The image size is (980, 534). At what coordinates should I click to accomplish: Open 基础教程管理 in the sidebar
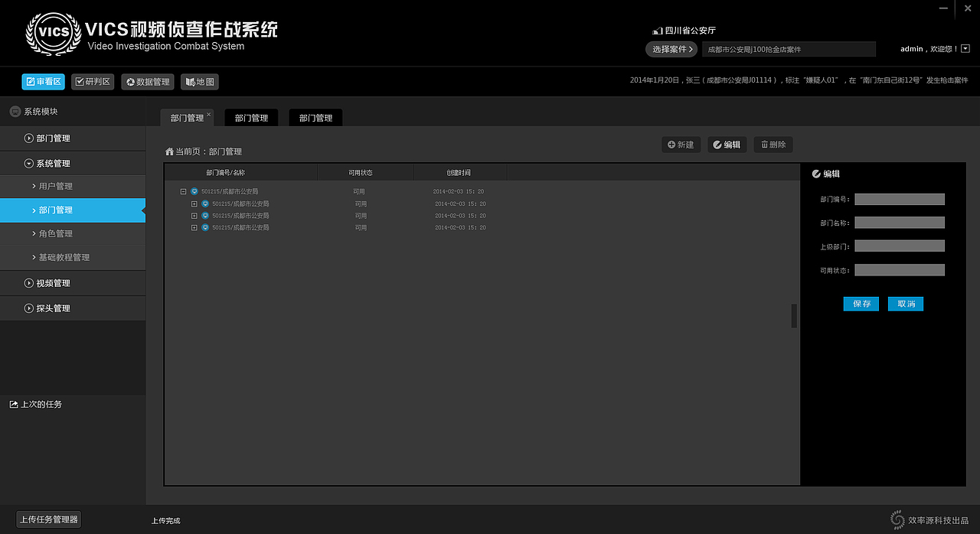(x=73, y=258)
